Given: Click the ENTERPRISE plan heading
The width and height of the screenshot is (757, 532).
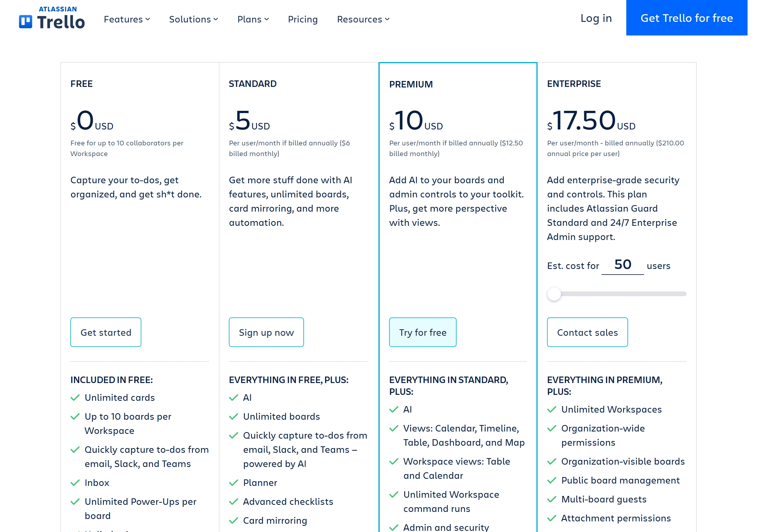Looking at the screenshot, I should point(574,84).
